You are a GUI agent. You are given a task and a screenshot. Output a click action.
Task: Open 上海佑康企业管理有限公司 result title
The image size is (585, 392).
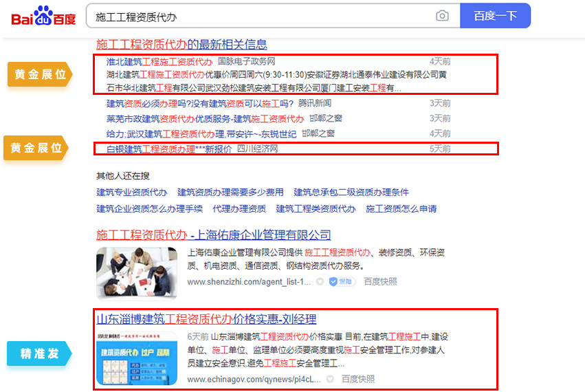[213, 235]
